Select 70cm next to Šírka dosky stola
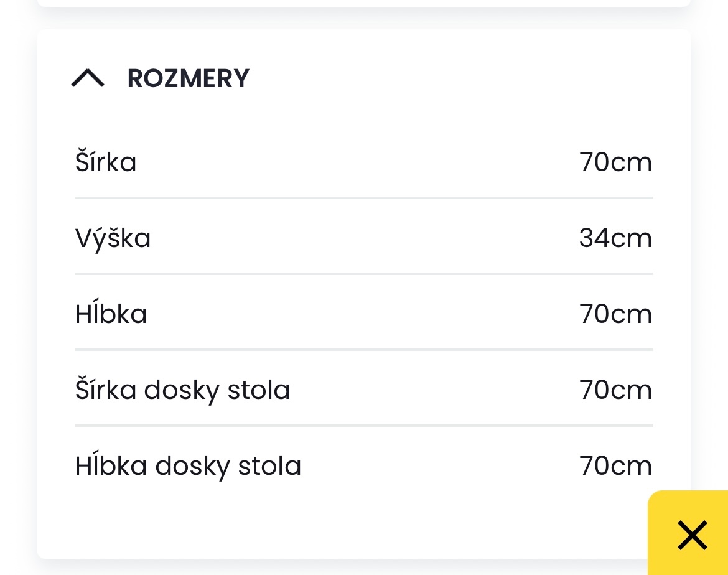Viewport: 728px width, 575px height. pyautogui.click(x=615, y=390)
